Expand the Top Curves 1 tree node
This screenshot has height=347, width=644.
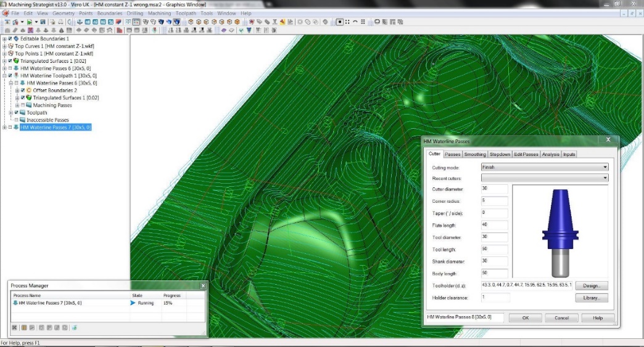[4, 46]
